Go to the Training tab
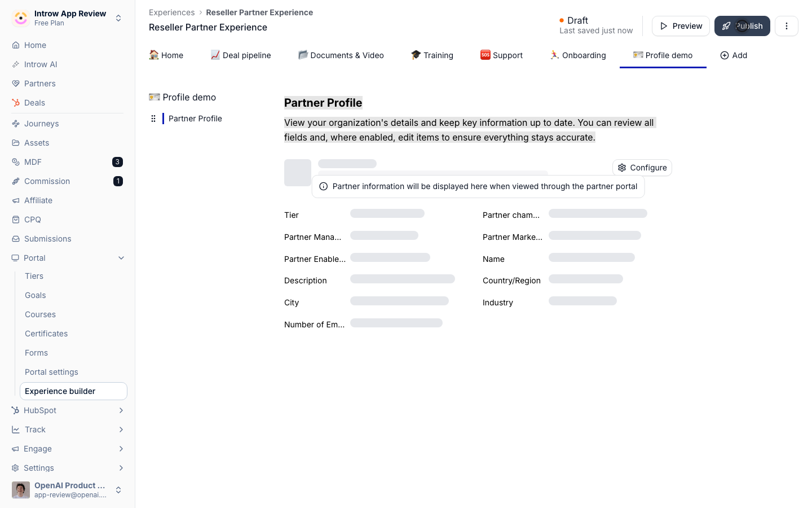The height and width of the screenshot is (508, 812). (432, 55)
